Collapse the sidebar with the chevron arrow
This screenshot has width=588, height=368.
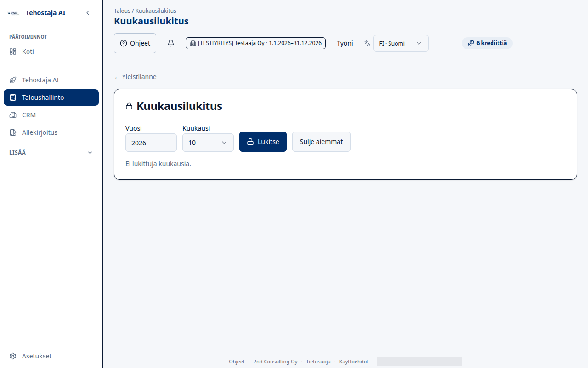pyautogui.click(x=88, y=13)
